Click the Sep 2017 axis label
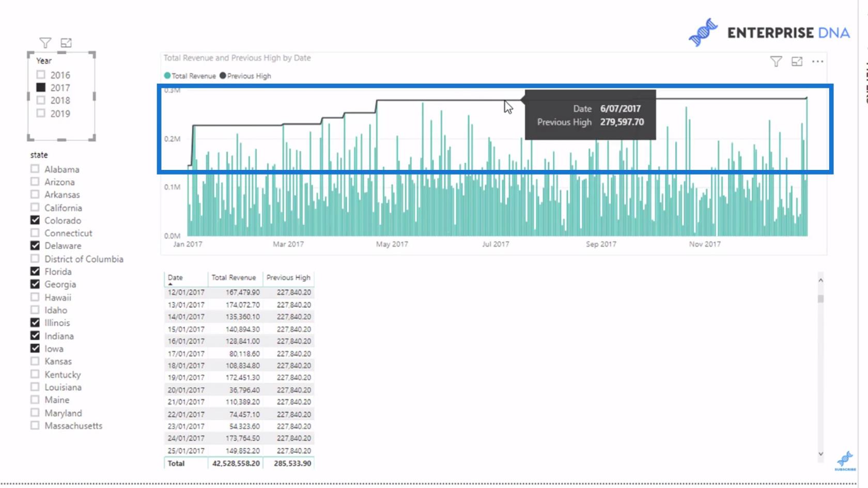Screen dimensions: 868x488 pyautogui.click(x=600, y=244)
